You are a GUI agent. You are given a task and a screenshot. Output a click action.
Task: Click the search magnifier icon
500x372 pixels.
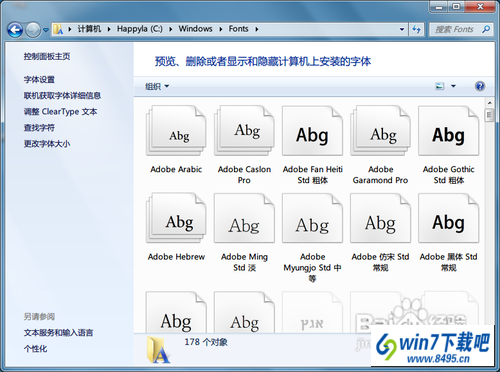click(x=486, y=29)
